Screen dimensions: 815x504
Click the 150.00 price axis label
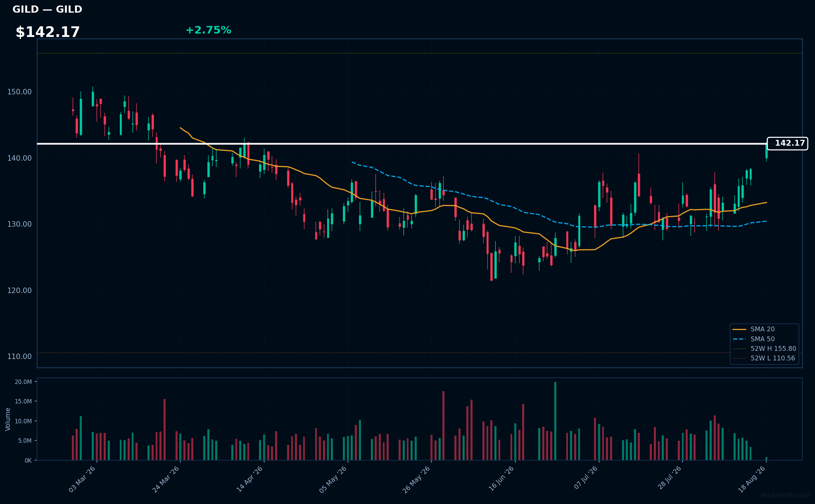click(20, 92)
